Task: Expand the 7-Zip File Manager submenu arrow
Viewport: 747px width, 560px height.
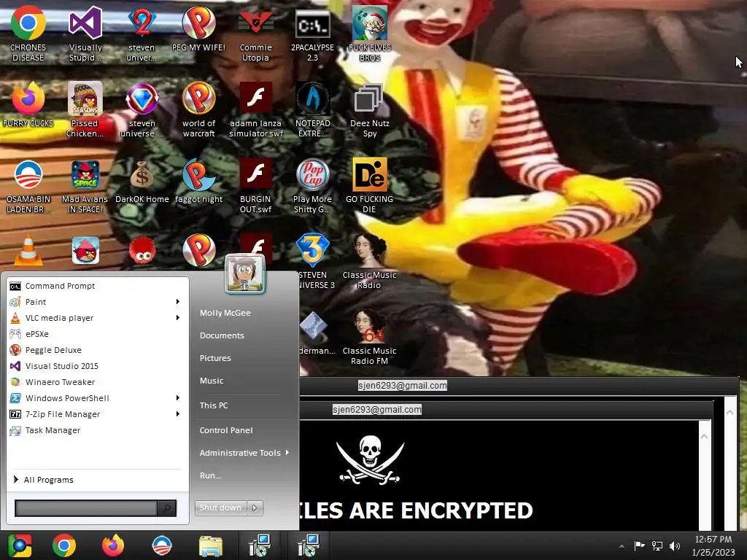Action: pyautogui.click(x=178, y=414)
